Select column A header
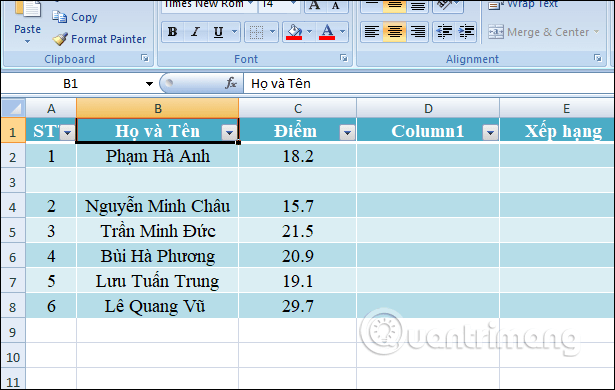 click(x=51, y=108)
